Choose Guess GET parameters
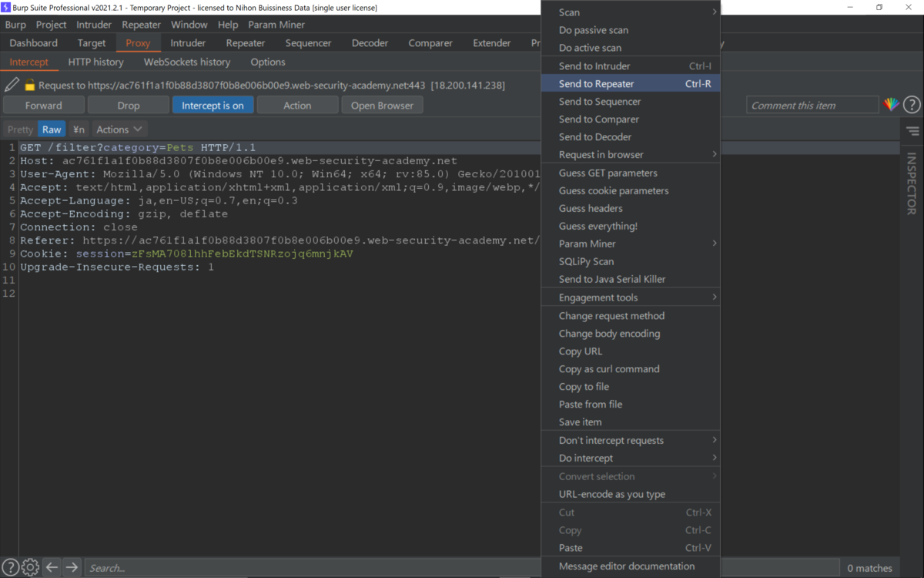 click(631, 173)
